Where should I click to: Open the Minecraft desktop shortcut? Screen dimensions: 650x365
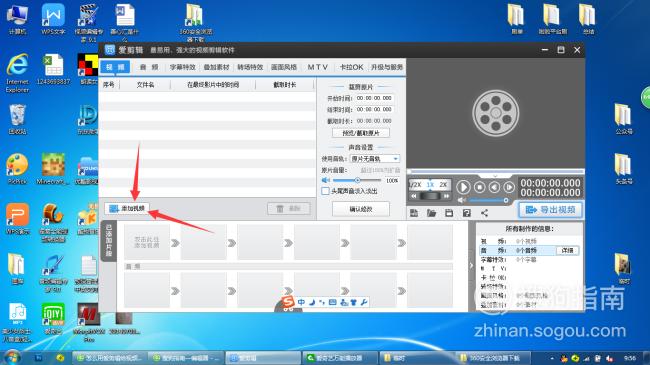(53, 169)
